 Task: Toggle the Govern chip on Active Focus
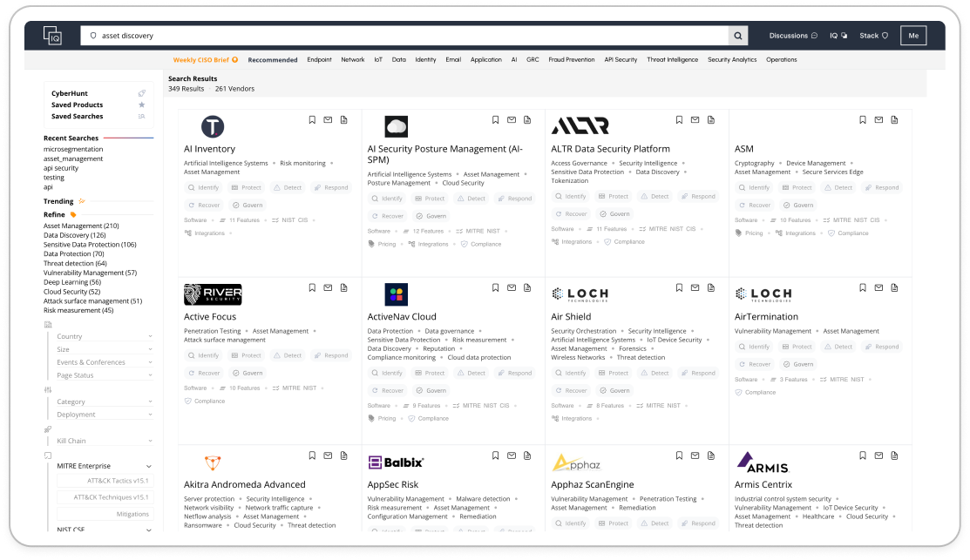click(246, 373)
